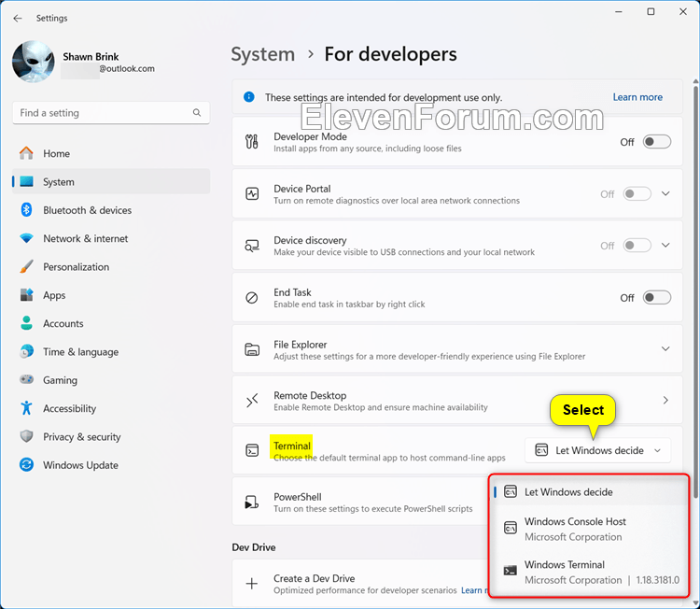Click the Gaming label in sidebar

click(60, 380)
